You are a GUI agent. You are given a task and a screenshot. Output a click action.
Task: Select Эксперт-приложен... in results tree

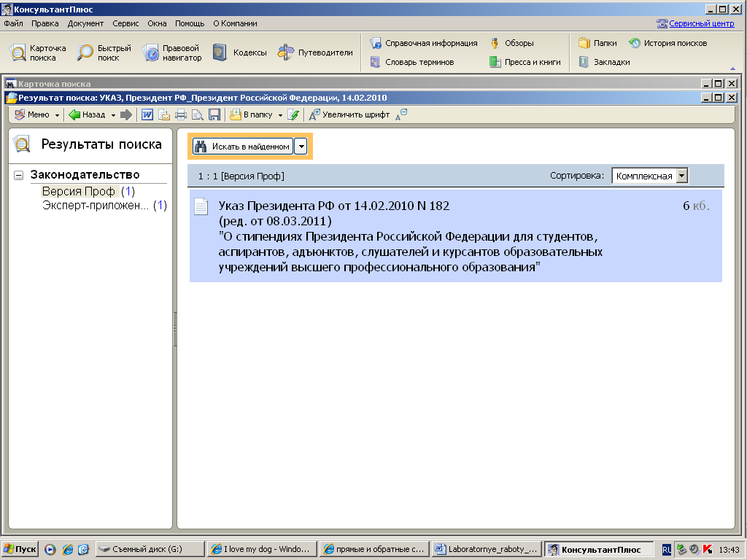(96, 205)
